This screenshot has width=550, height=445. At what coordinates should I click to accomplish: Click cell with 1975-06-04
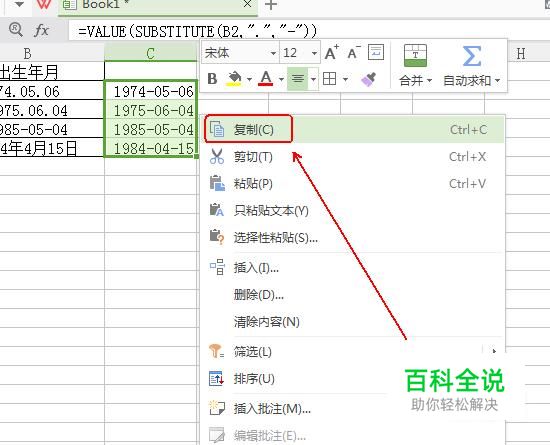151,110
